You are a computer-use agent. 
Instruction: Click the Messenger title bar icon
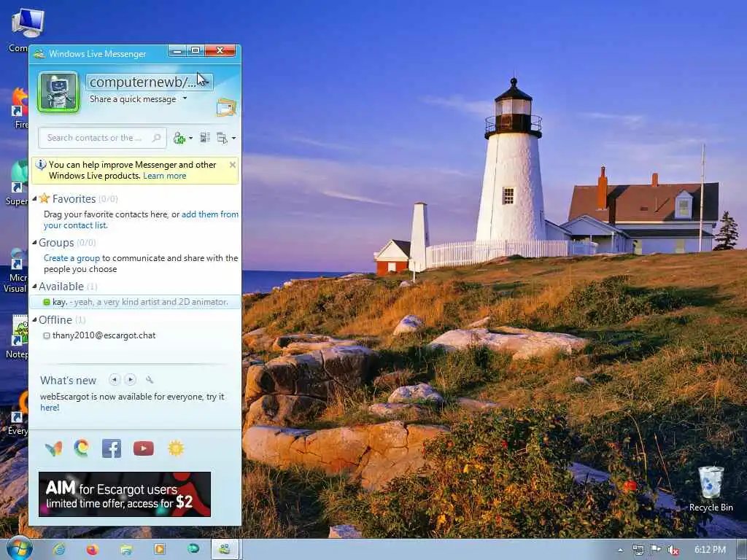[39, 54]
